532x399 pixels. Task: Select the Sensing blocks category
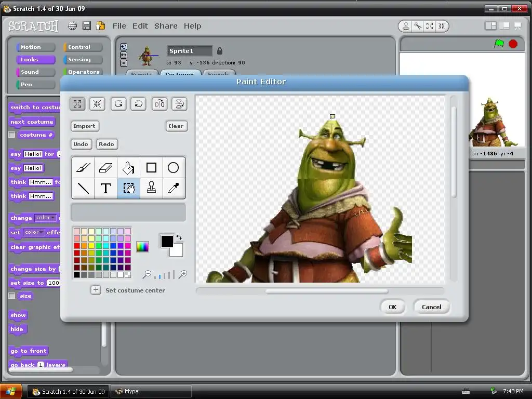point(83,60)
